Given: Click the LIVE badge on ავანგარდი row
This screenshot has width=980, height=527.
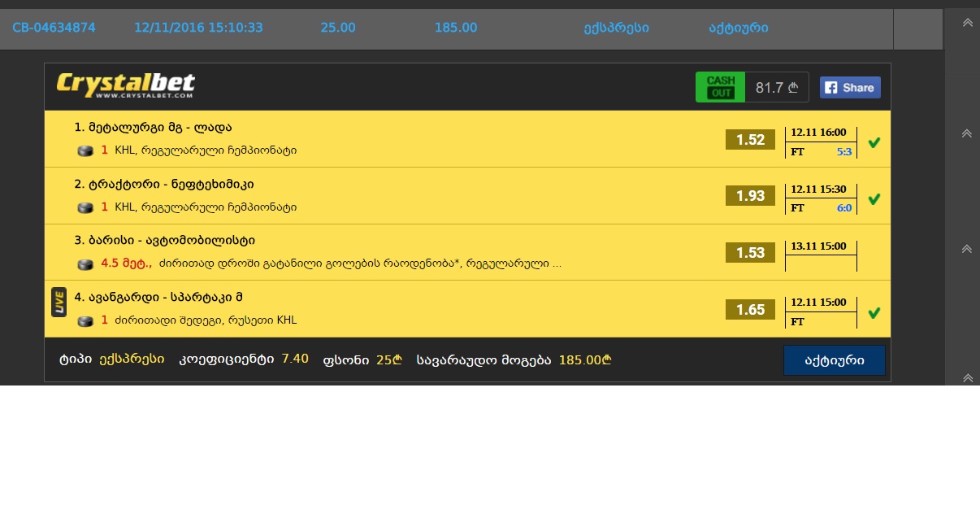Looking at the screenshot, I should click(59, 302).
